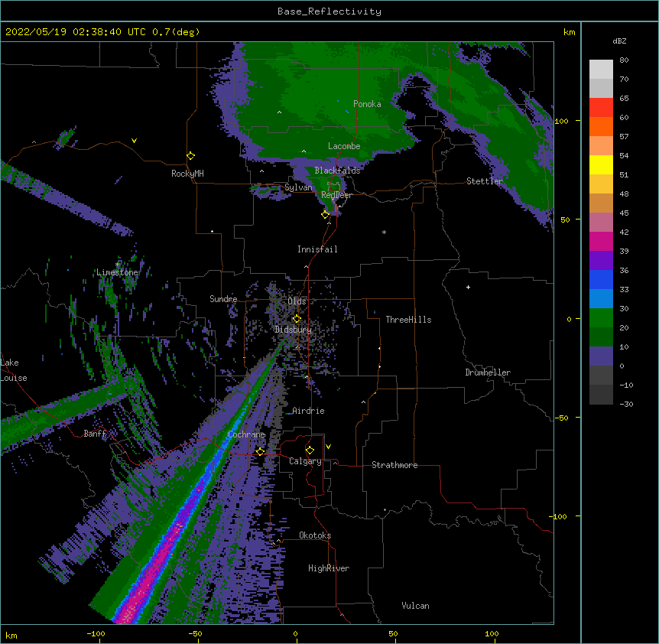
Task: Select the yellow V marker east of Calgary
Action: pyautogui.click(x=328, y=447)
